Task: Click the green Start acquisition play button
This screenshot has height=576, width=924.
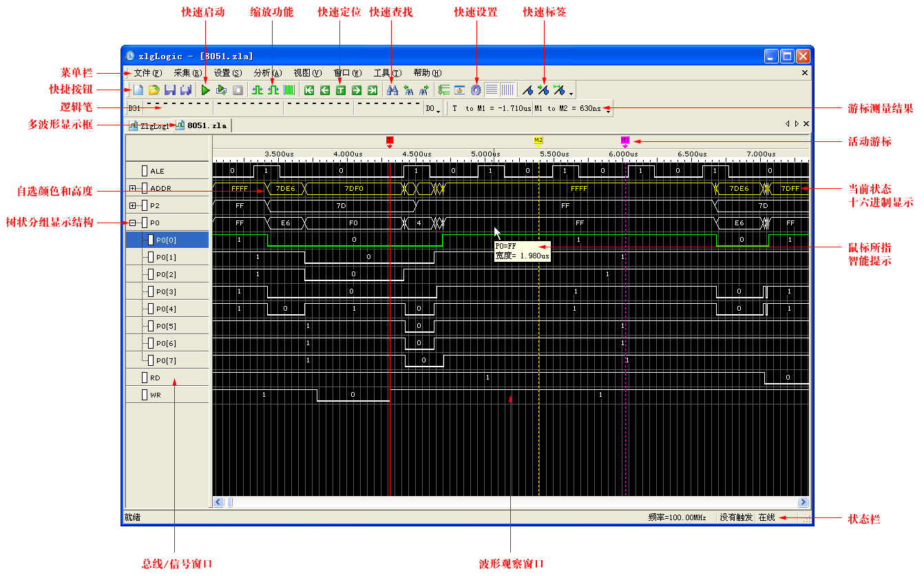Action: pyautogui.click(x=205, y=90)
